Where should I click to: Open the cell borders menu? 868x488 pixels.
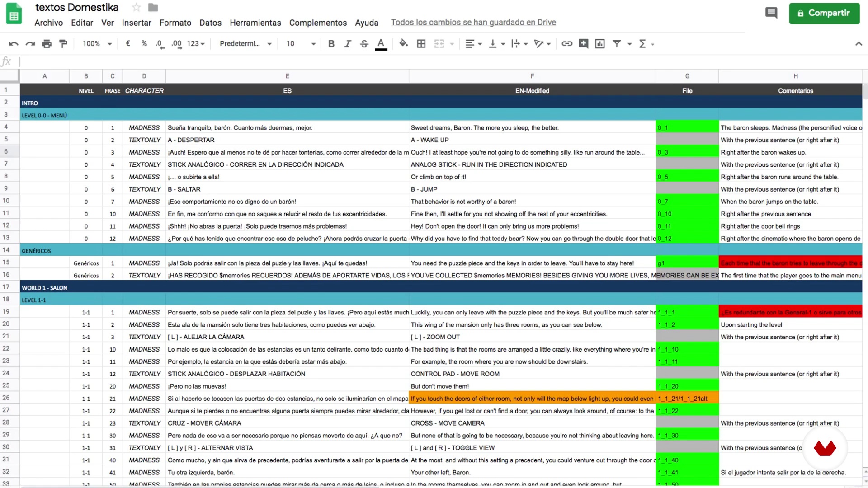click(421, 44)
